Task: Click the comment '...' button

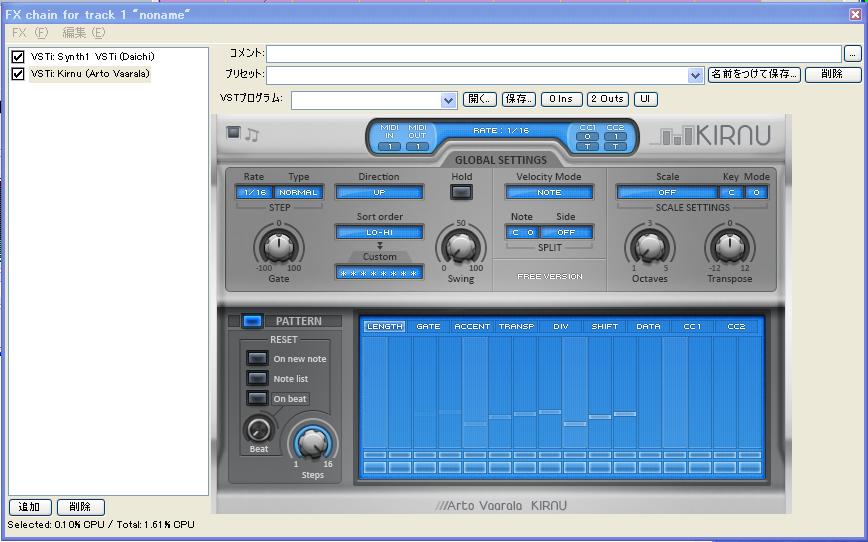Action: (x=852, y=54)
